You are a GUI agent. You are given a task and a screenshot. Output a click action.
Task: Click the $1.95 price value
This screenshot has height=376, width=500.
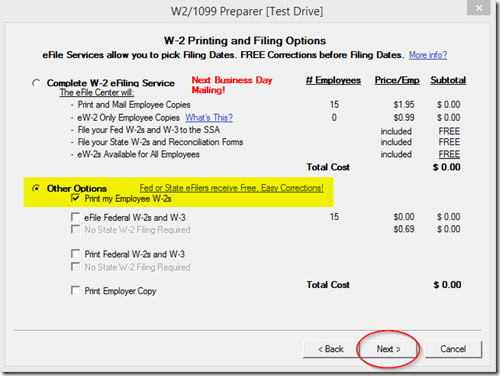click(x=404, y=105)
